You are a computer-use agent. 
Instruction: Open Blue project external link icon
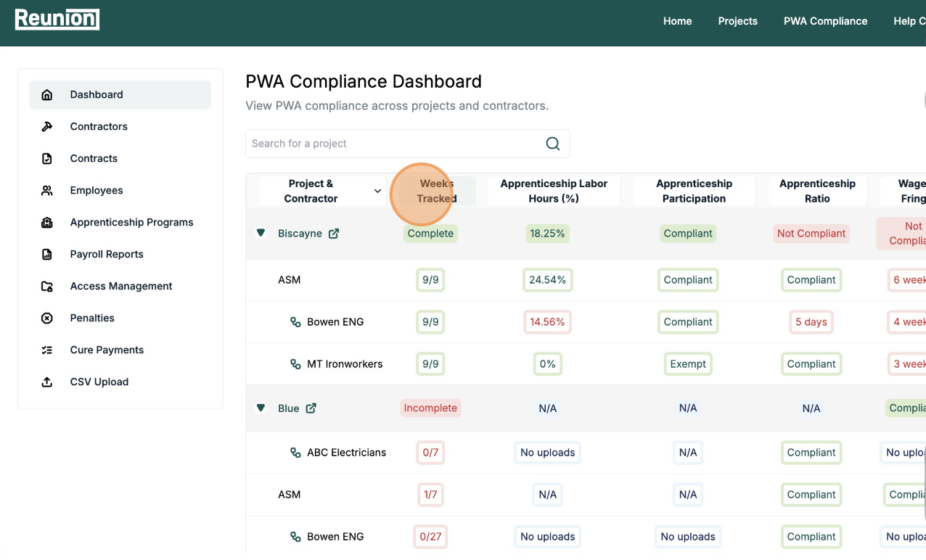(311, 408)
